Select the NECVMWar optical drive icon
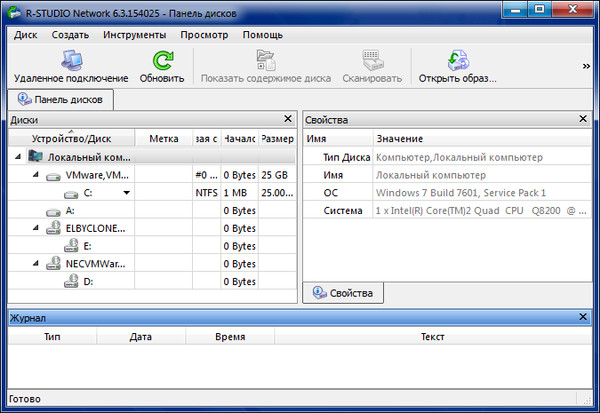 click(x=53, y=264)
